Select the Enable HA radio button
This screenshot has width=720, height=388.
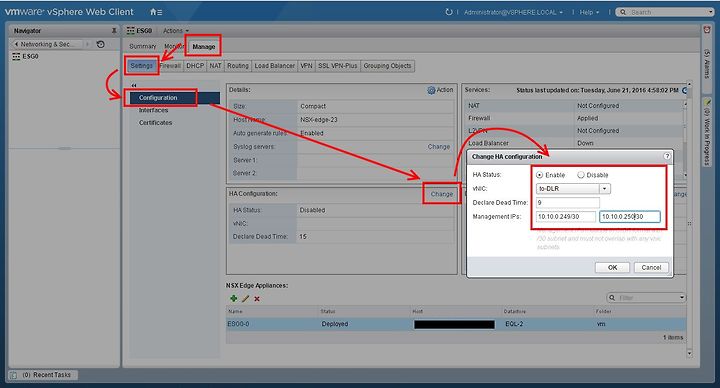pyautogui.click(x=540, y=175)
